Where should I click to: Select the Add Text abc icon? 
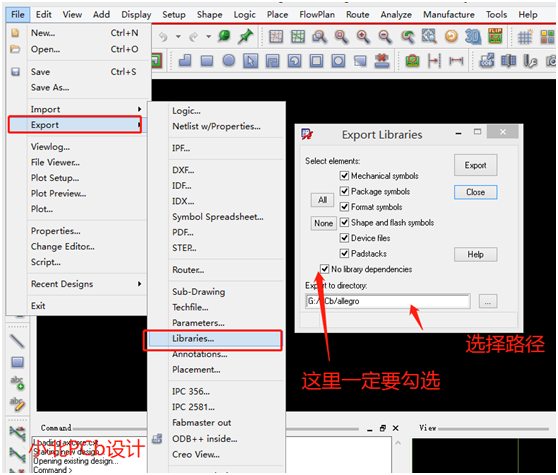point(17,382)
